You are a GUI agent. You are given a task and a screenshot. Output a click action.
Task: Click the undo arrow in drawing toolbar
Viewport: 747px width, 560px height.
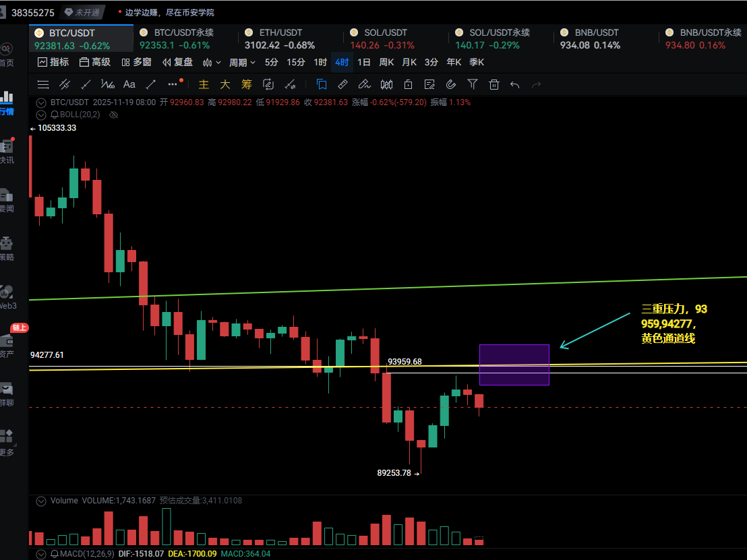click(515, 84)
